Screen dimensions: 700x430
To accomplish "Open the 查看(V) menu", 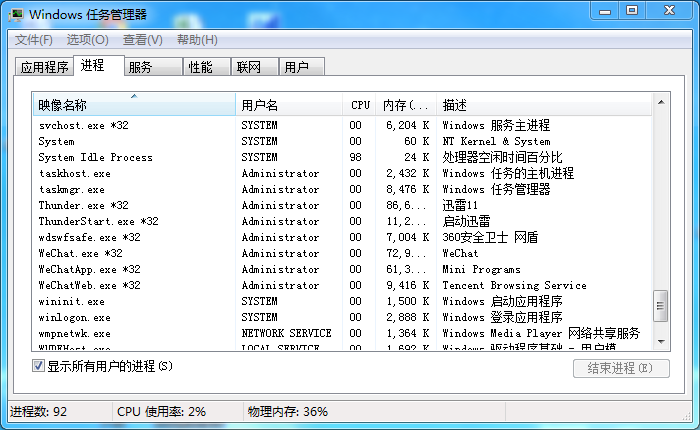I will click(142, 40).
